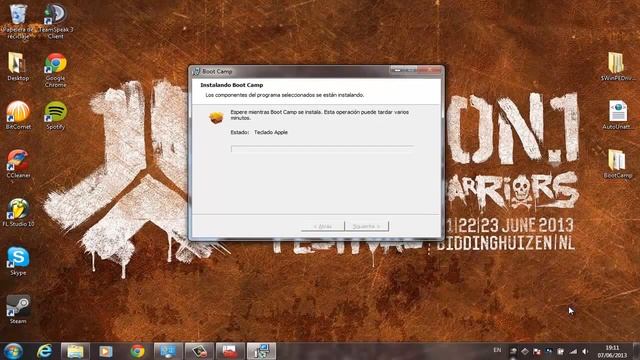The height and width of the screenshot is (360, 640).
Task: Open the Windows Start menu orb
Action: [13, 351]
